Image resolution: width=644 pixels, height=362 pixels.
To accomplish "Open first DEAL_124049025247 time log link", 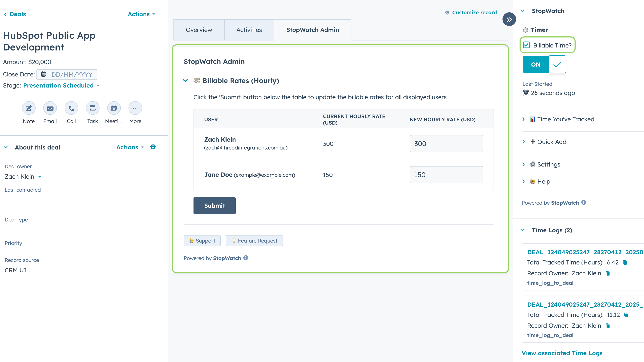I will tap(585, 252).
